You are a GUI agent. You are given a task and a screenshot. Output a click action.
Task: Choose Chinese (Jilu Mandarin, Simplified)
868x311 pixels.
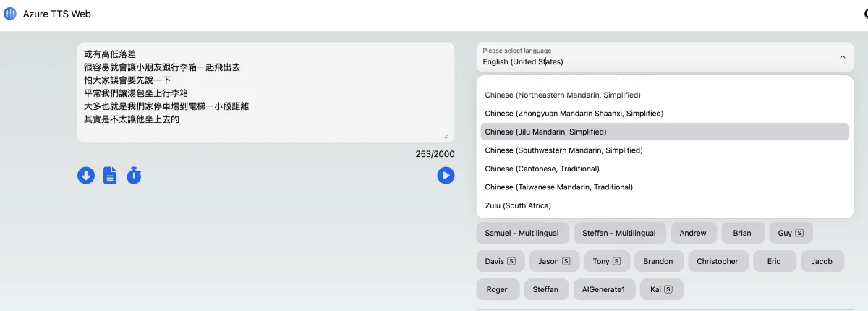click(x=545, y=132)
